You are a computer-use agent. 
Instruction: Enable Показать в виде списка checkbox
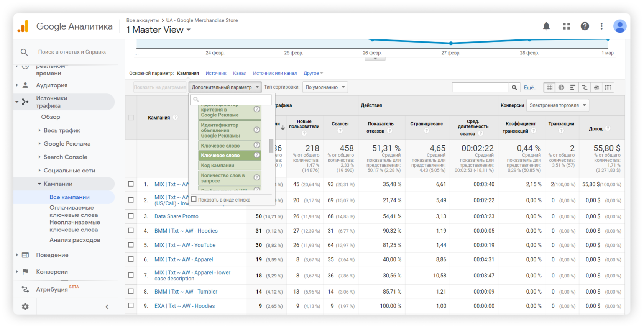coord(194,199)
